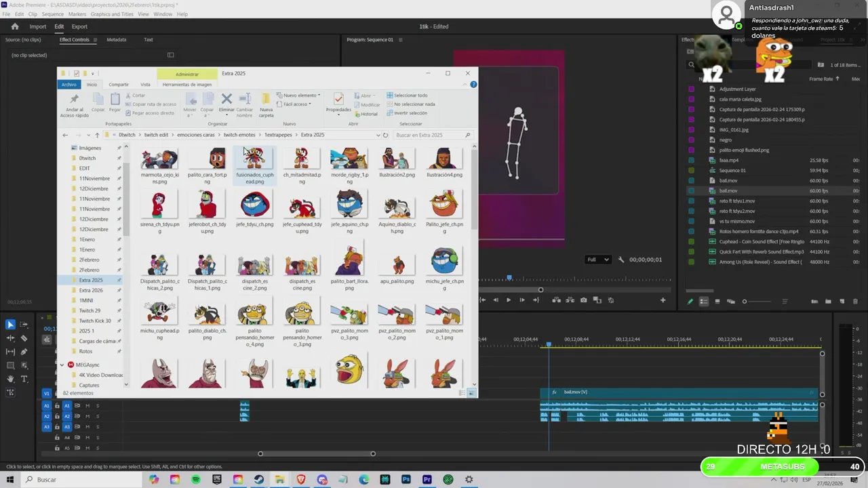
Task: Open the Compartir tab in Explorer
Action: (x=119, y=84)
